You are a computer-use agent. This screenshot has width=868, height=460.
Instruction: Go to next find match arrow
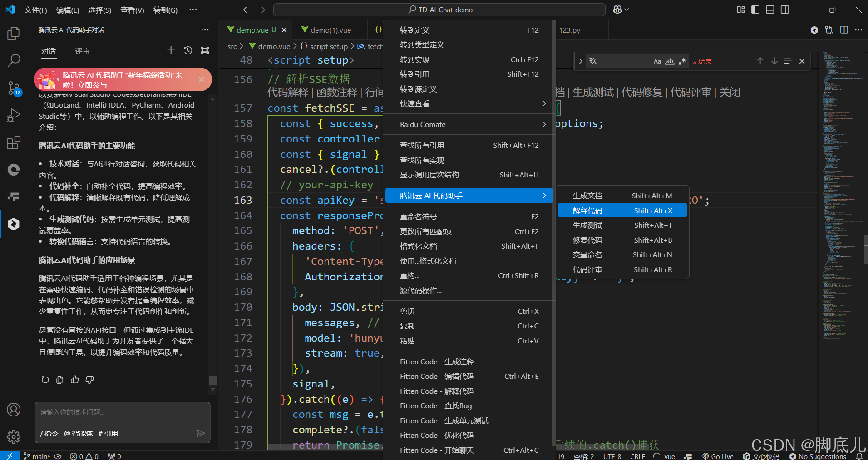774,61
